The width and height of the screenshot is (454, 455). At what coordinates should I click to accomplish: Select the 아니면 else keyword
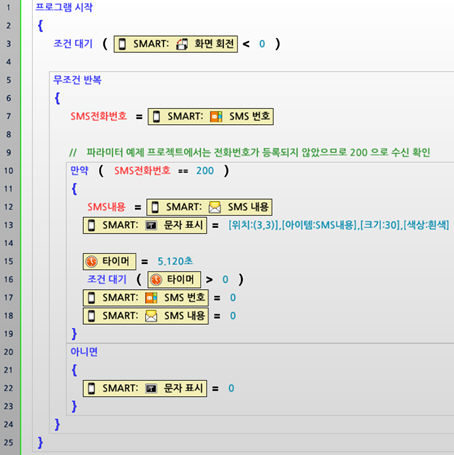(x=84, y=352)
